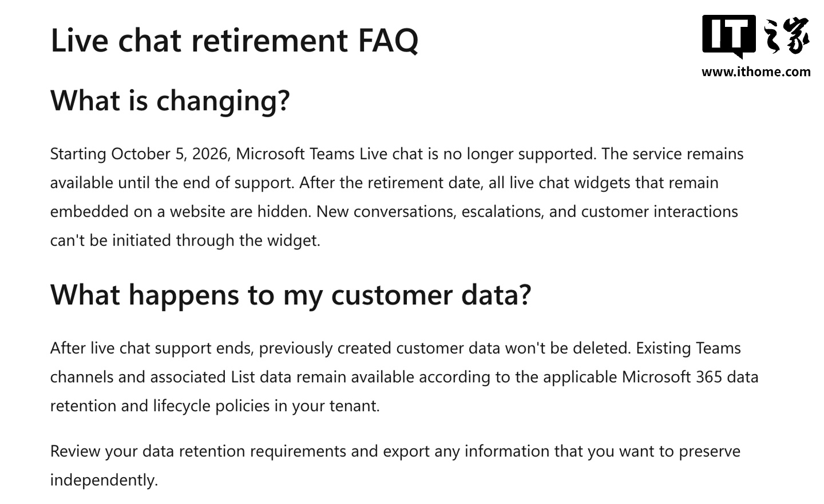The image size is (824, 504).
Task: Click the line starting "Review your data retention"
Action: click(395, 451)
